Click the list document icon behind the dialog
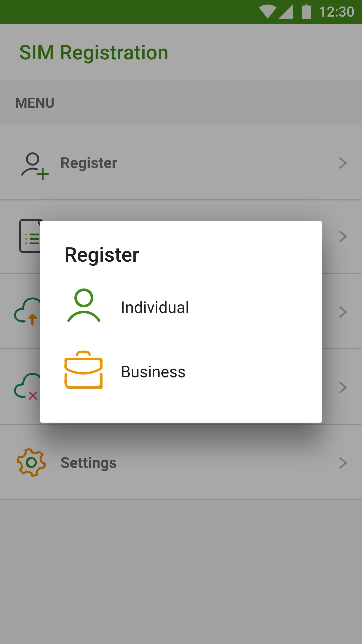Viewport: 362px width, 644px height. tap(30, 236)
